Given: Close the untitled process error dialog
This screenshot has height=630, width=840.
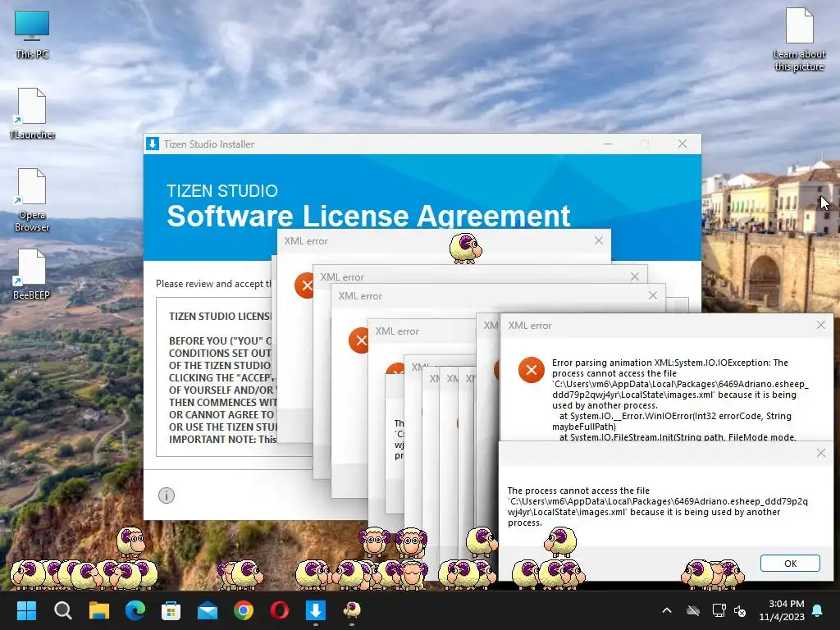Looking at the screenshot, I should click(x=820, y=453).
